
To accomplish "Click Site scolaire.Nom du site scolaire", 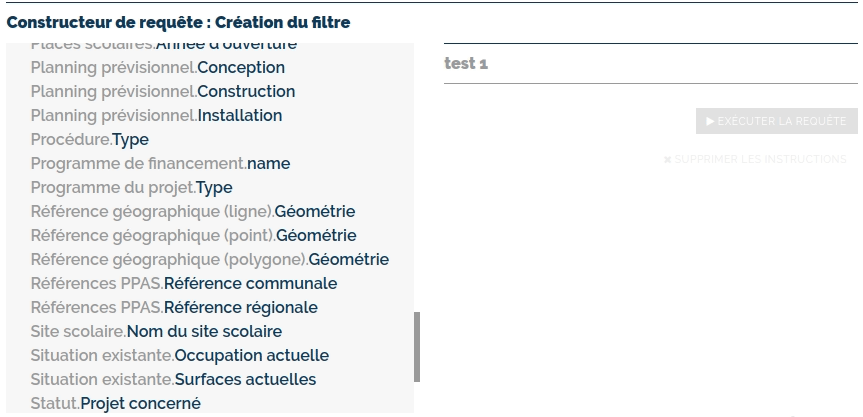I will coord(156,332).
